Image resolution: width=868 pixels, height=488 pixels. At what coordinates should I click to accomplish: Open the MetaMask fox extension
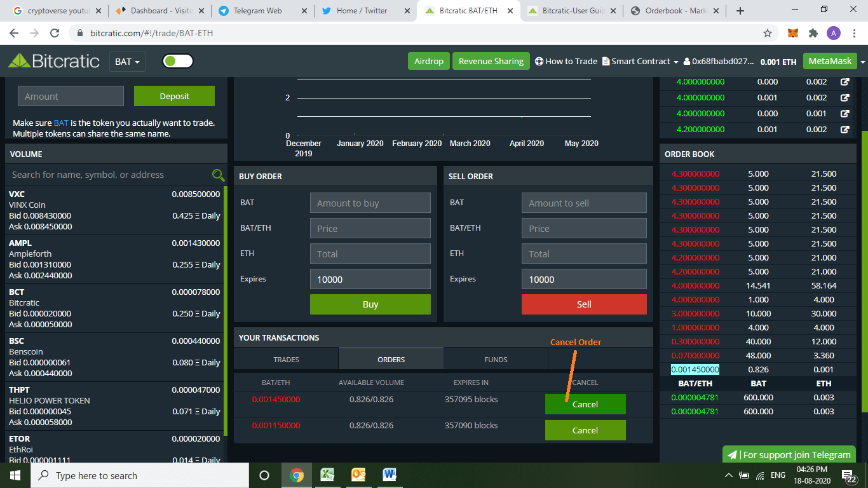[793, 33]
